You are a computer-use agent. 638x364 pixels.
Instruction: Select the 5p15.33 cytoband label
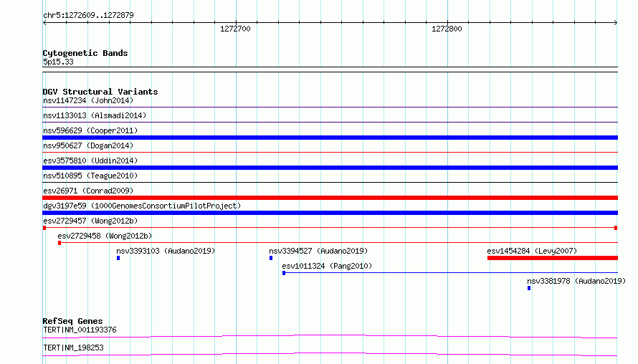(58, 62)
